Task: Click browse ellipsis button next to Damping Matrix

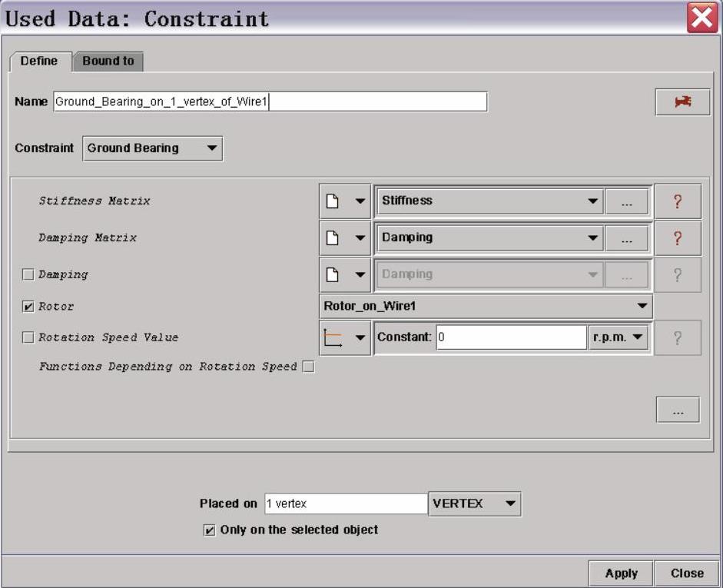Action: tap(627, 238)
